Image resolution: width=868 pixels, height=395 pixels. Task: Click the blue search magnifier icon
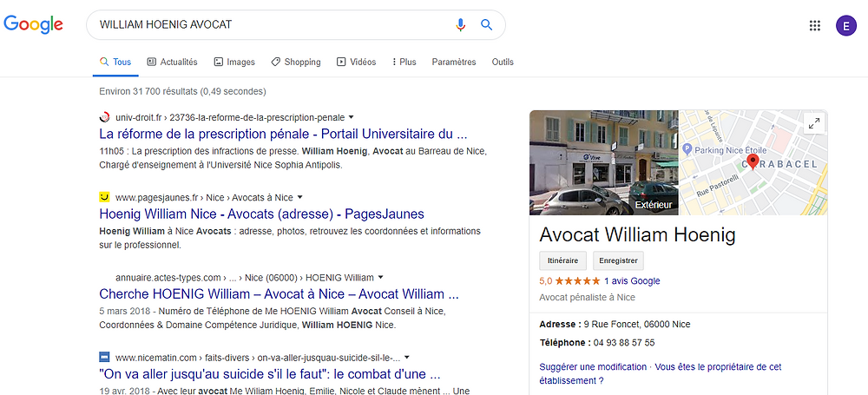click(487, 24)
